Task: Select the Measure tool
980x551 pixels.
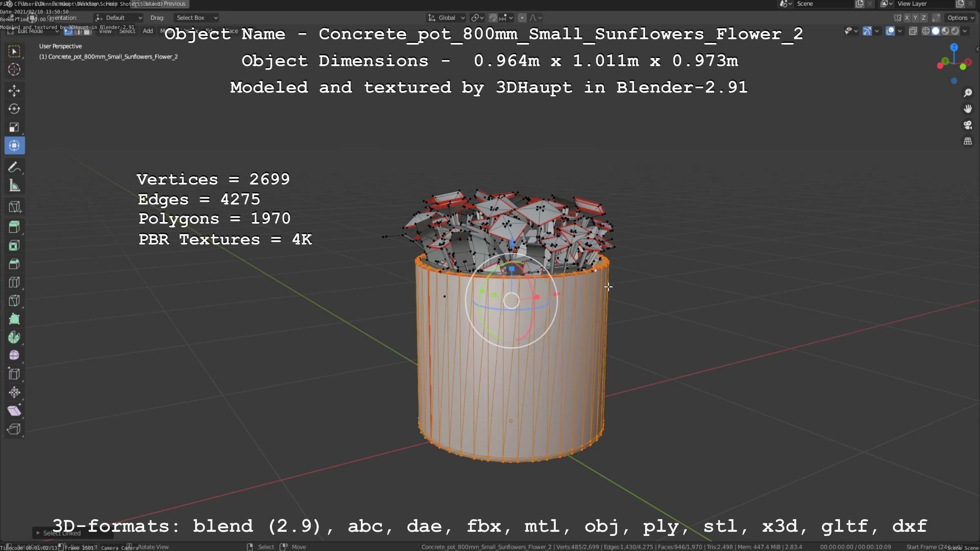Action: (14, 186)
